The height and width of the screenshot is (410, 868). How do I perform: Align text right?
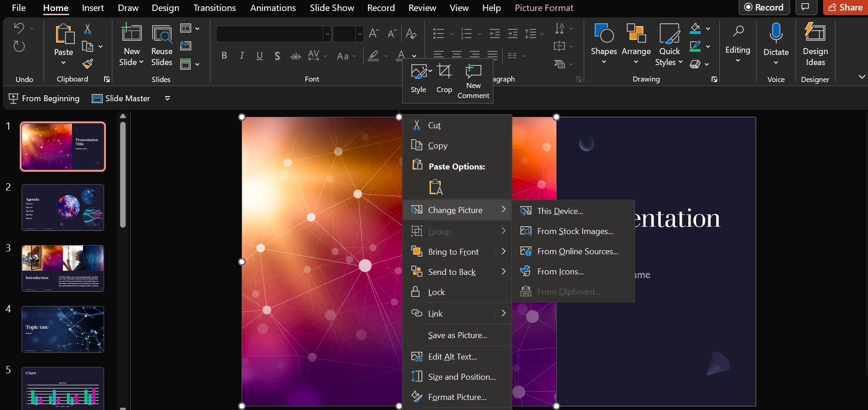(x=475, y=55)
